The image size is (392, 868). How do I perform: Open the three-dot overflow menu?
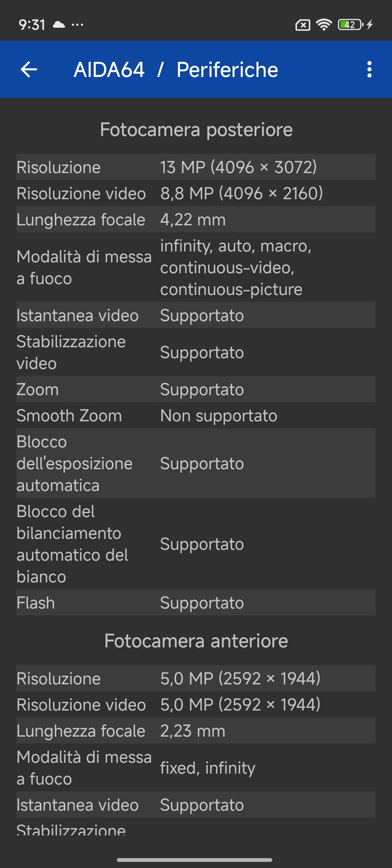tap(369, 69)
